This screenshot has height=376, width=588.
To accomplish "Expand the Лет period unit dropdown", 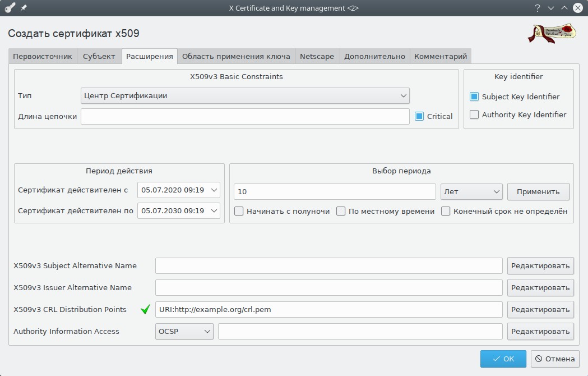I will pyautogui.click(x=471, y=191).
